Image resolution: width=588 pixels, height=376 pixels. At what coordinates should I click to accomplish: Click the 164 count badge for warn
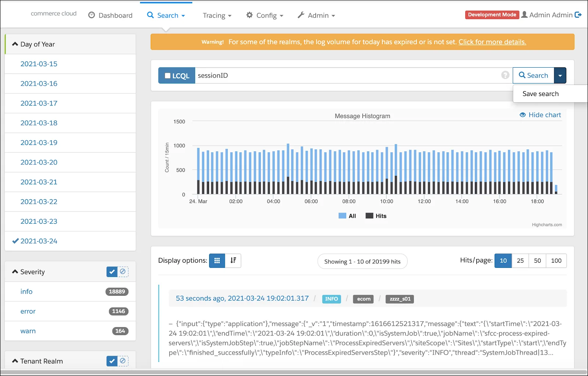[120, 331]
